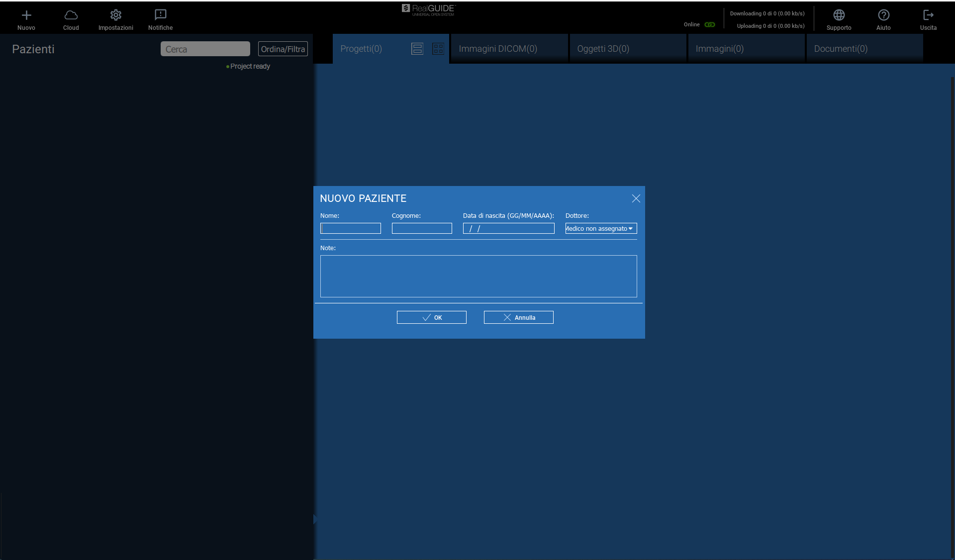The image size is (955, 560).
Task: Click the Aiuto help icon
Action: pos(883,15)
